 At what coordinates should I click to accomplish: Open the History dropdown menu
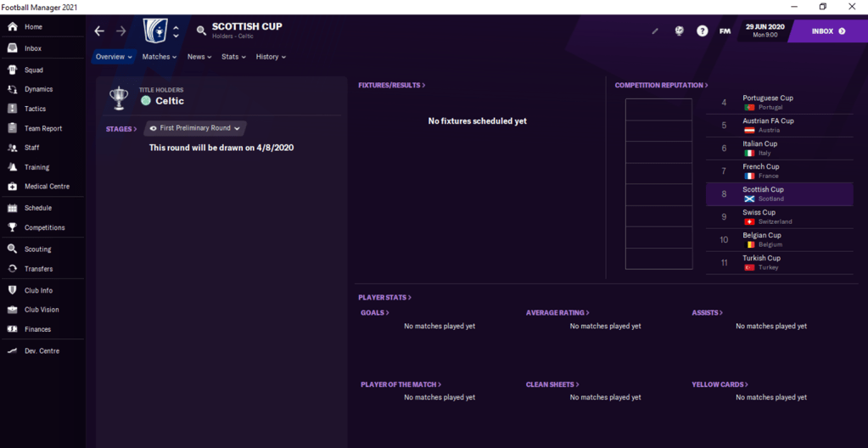click(271, 57)
